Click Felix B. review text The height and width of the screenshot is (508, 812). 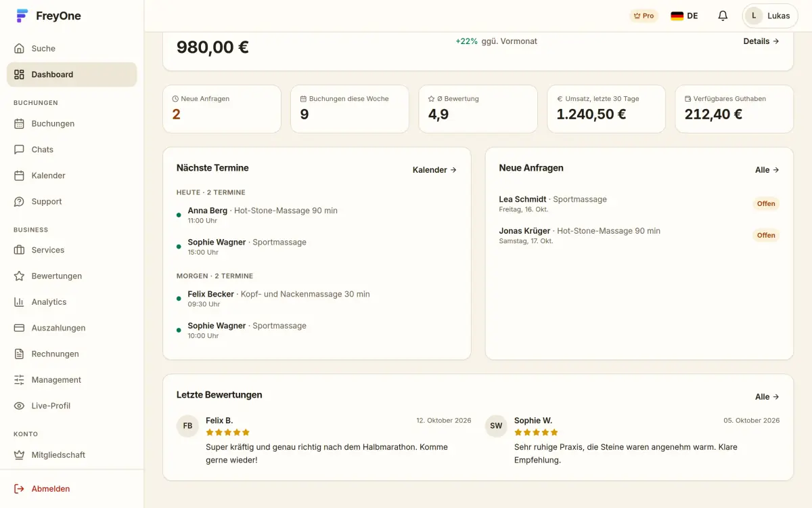(327, 454)
